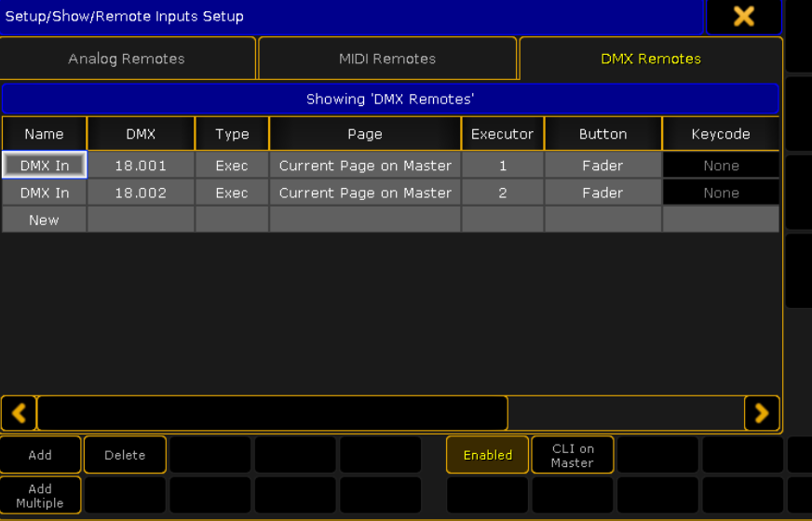Toggle the Enabled button
The width and height of the screenshot is (812, 521).
coord(487,455)
